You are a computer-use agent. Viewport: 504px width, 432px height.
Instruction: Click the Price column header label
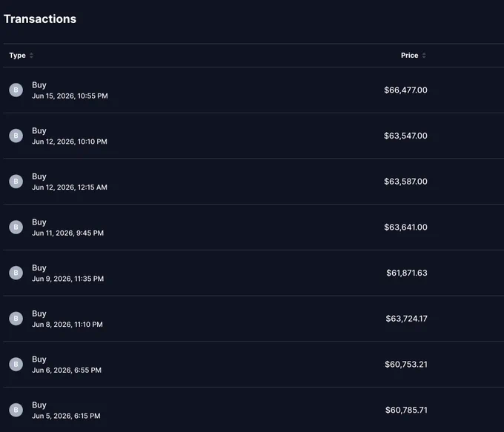point(409,56)
